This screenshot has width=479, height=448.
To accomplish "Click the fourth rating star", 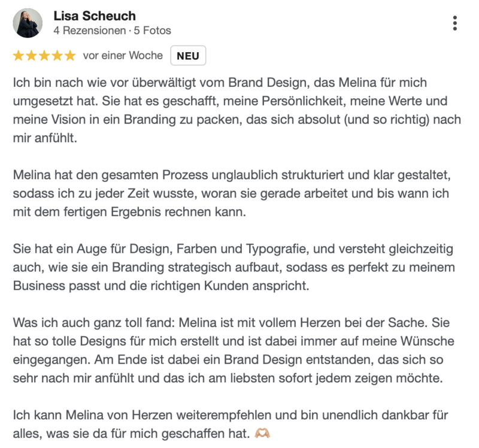I will pos(57,56).
